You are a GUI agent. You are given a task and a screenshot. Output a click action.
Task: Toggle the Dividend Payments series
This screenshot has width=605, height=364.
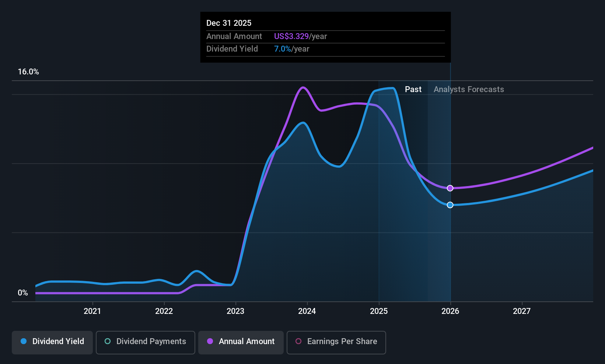146,342
